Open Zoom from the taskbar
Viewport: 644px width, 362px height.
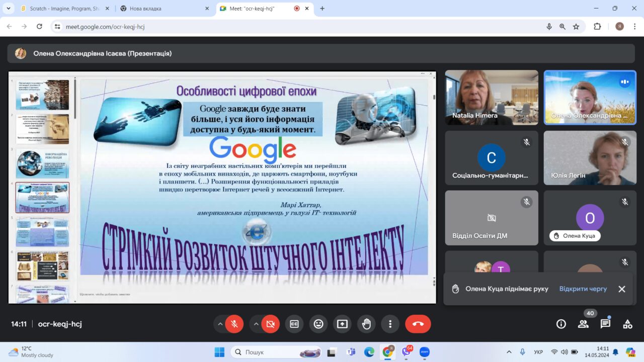[x=425, y=352]
